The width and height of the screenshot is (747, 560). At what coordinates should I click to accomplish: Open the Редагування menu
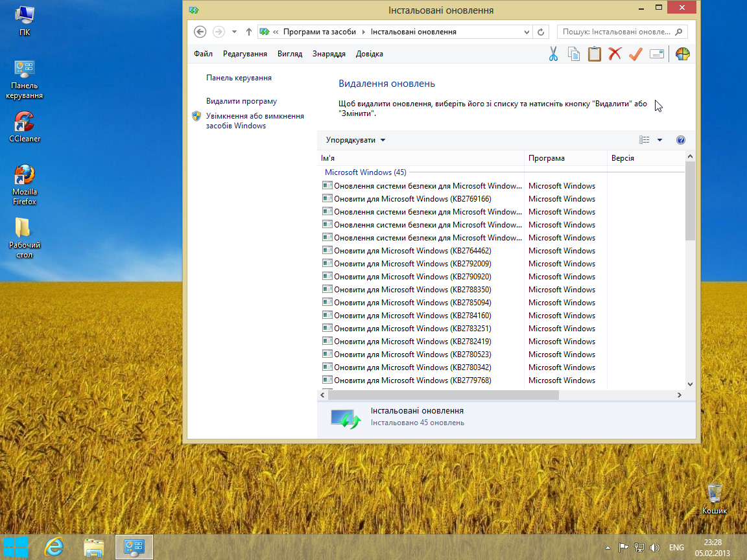coord(245,54)
